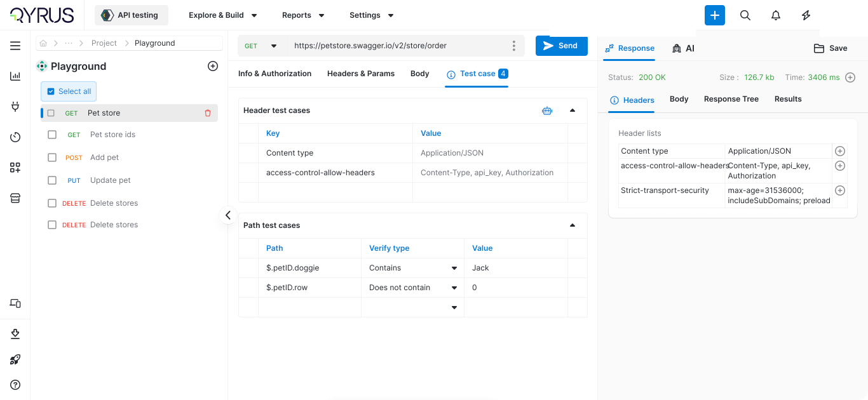Open the Results tab
This screenshot has width=868, height=400.
[788, 99]
